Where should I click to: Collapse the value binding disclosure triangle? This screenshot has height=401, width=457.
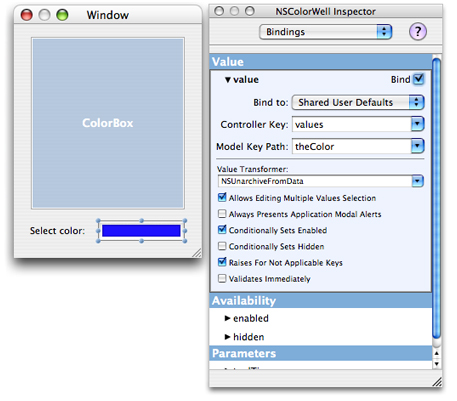pyautogui.click(x=228, y=80)
